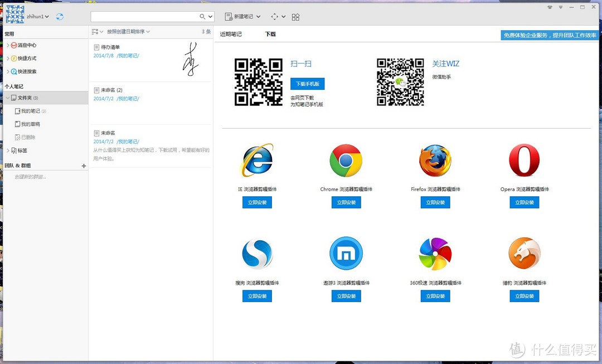Click the 猎豹 Cheetah browser icon

525,254
